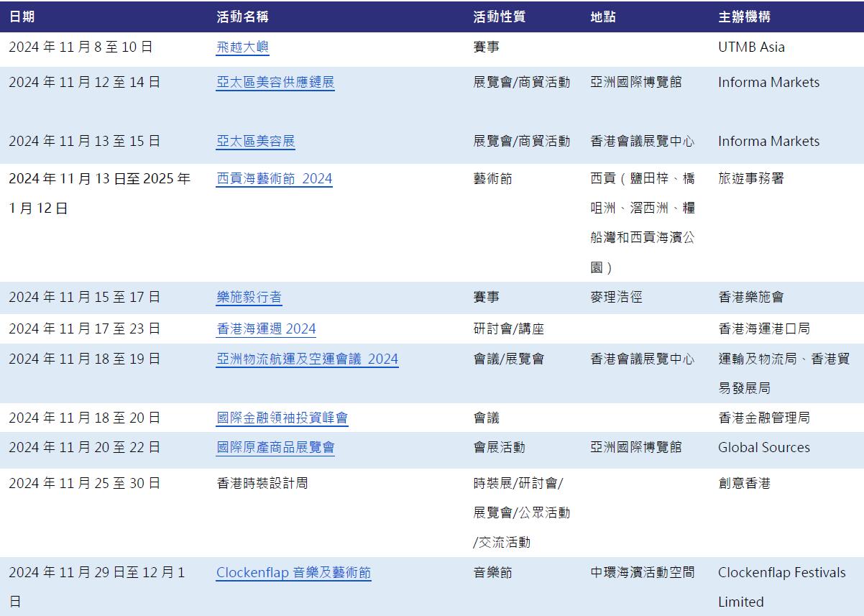Click the 中環海濱活動空間 location cell
The image size is (864, 616).
pyautogui.click(x=641, y=573)
